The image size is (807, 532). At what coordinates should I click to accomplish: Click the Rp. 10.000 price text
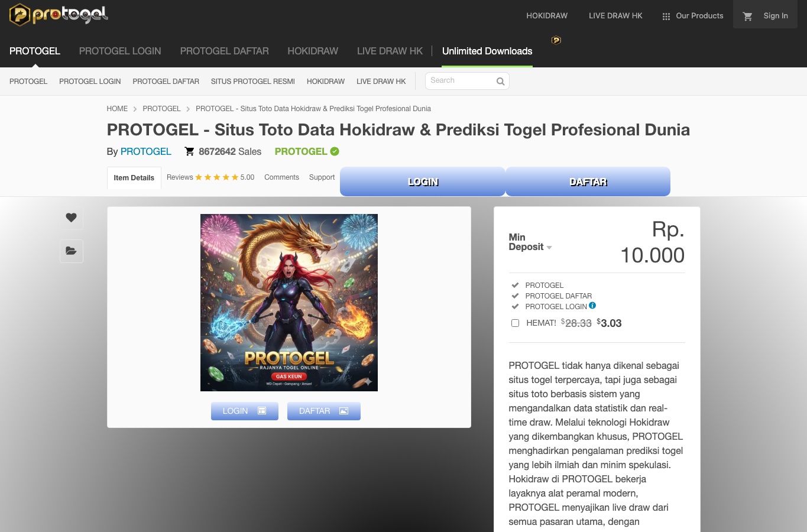(653, 242)
